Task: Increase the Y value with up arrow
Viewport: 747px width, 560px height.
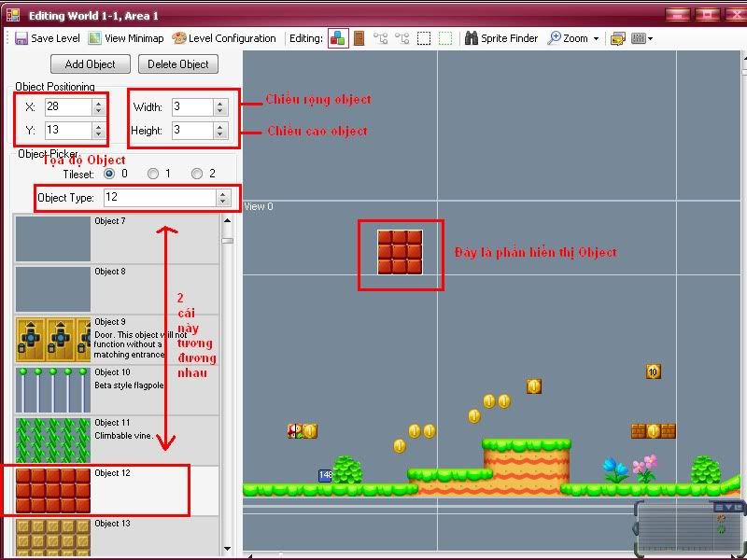Action: [99, 126]
